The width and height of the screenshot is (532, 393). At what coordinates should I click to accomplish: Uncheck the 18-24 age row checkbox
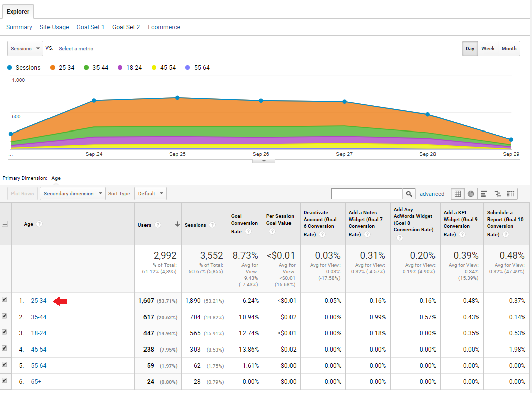point(5,332)
